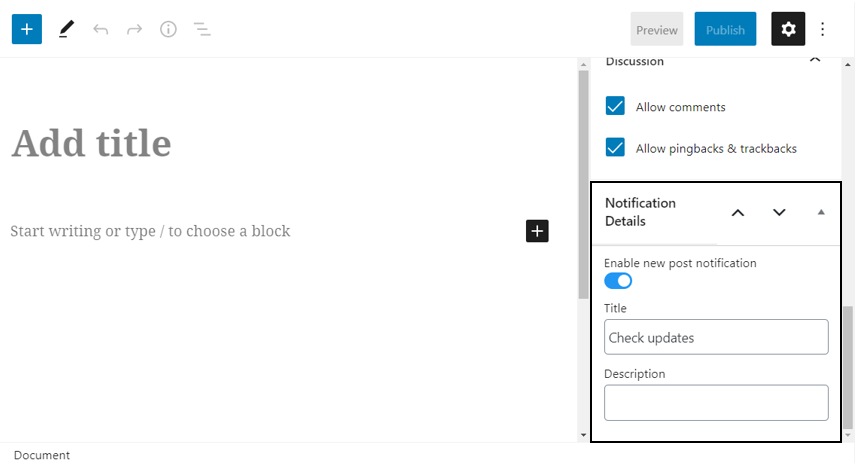Open the block inserter plus button
Image resolution: width=855 pixels, height=474 pixels.
pyautogui.click(x=27, y=29)
